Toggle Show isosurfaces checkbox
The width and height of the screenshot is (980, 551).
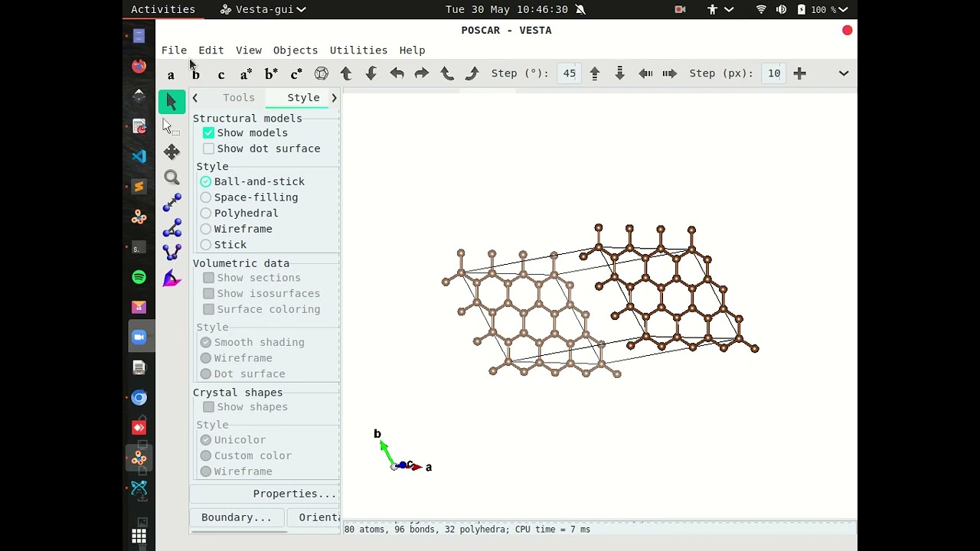[x=208, y=294]
